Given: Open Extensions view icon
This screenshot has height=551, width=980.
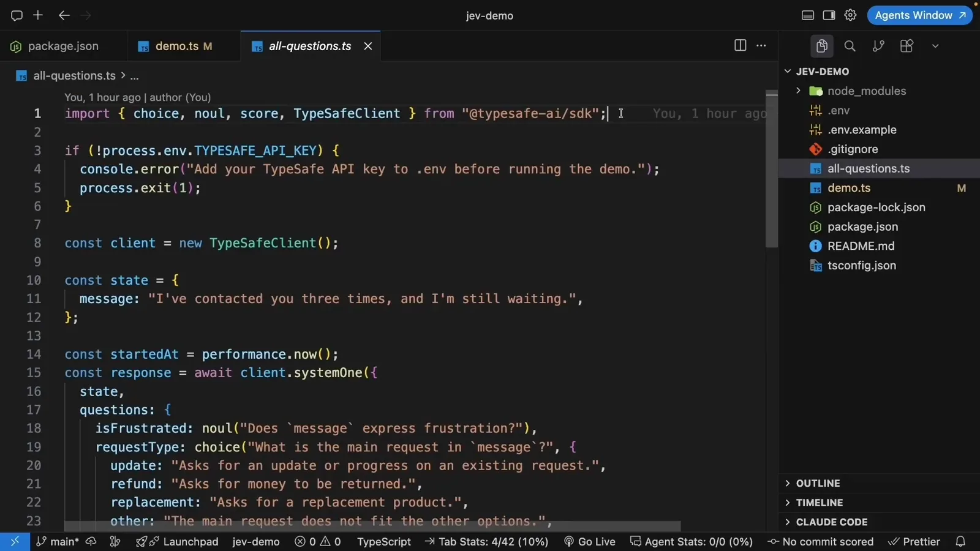Looking at the screenshot, I should pyautogui.click(x=907, y=46).
